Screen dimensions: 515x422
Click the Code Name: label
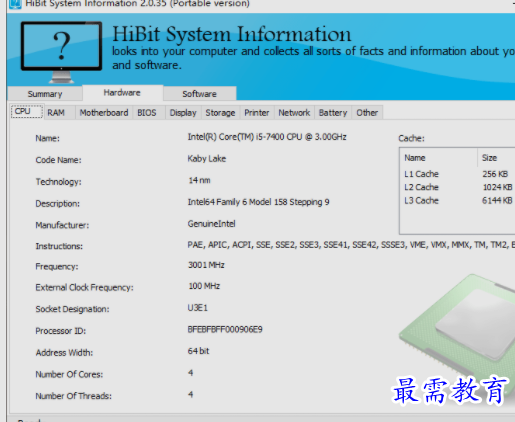coord(58,160)
